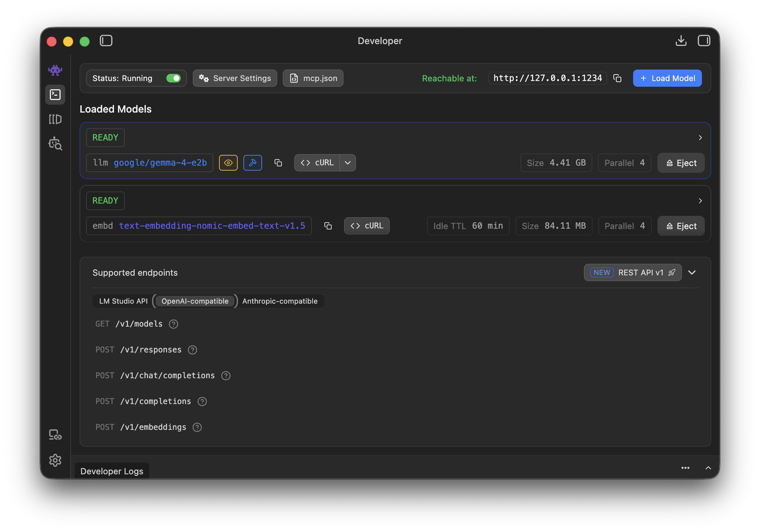Image resolution: width=760 pixels, height=532 pixels.
Task: Click the Idle TTL 60 min value
Action: [468, 226]
